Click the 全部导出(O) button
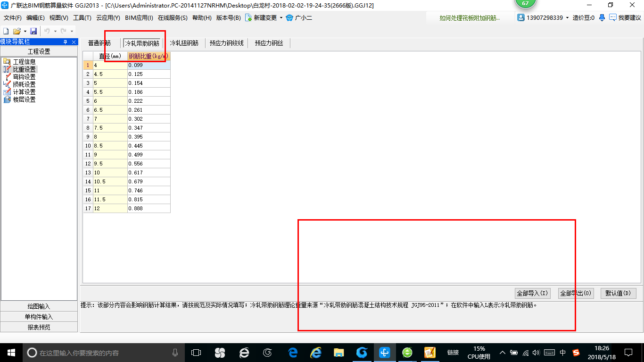The width and height of the screenshot is (644, 362). [x=576, y=293]
